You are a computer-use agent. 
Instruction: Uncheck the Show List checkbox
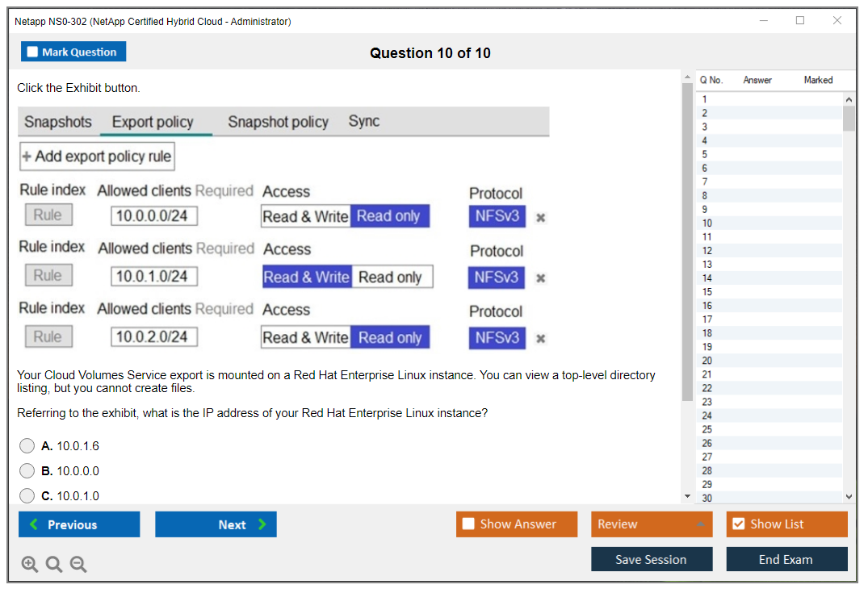738,524
